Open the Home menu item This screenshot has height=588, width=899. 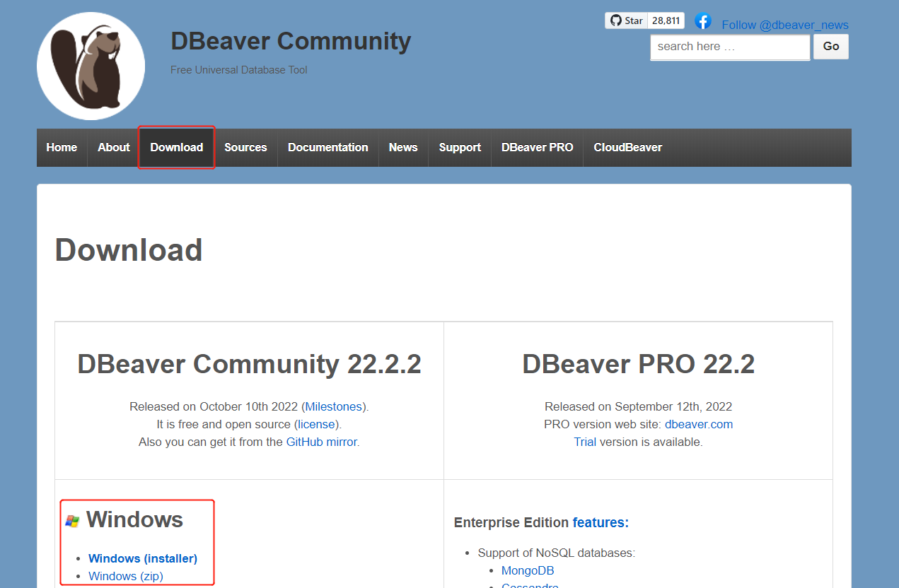point(62,148)
